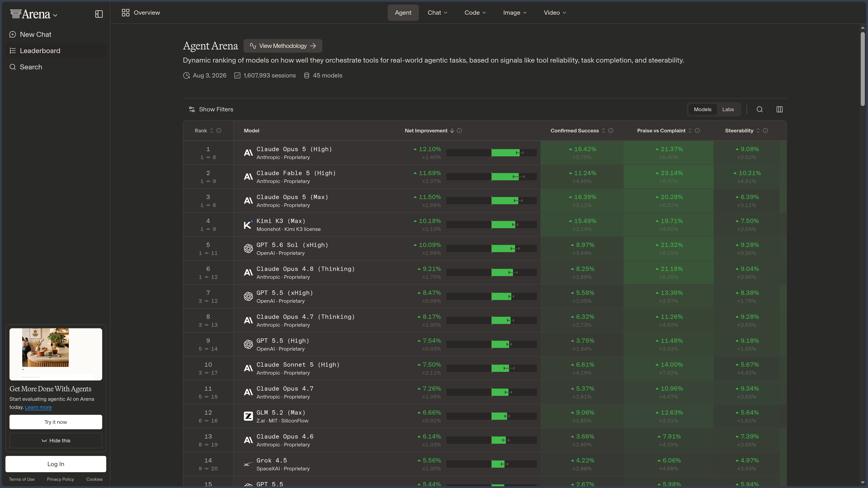Open Search in the sidebar
This screenshot has width=868, height=488.
click(x=56, y=67)
